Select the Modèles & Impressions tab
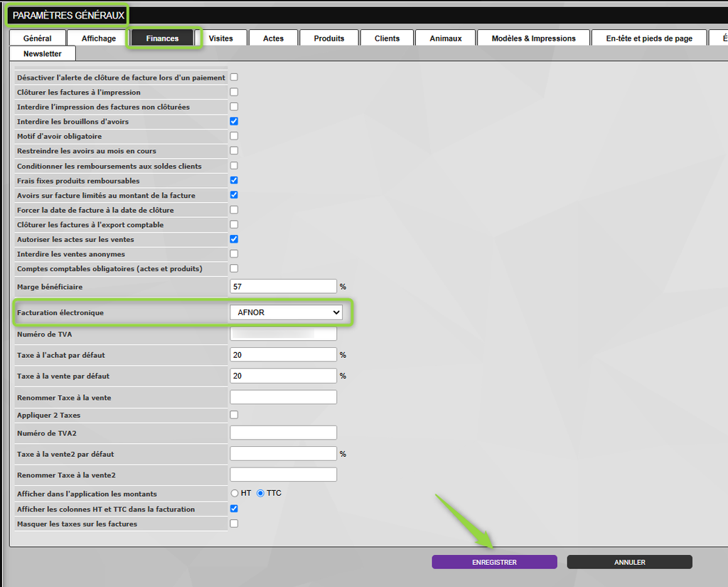The height and width of the screenshot is (587, 728). tap(533, 38)
